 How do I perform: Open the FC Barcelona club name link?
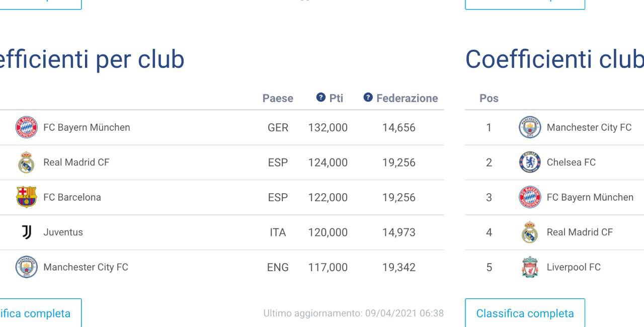click(x=72, y=197)
